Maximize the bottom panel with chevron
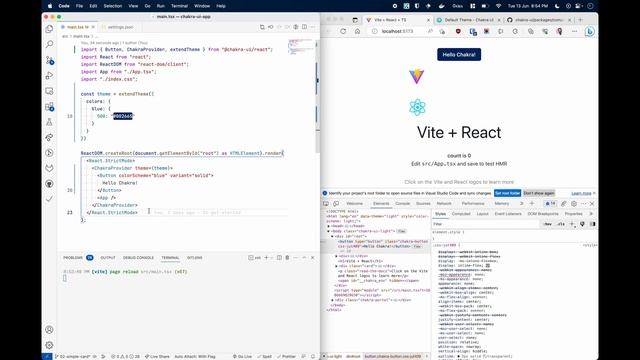The image size is (640, 360). 304,258
